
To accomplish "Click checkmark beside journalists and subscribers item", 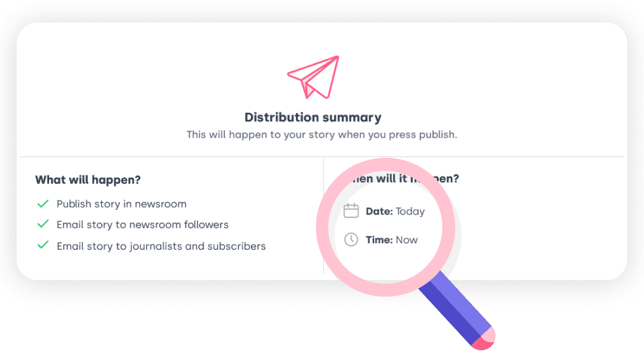I will (43, 246).
